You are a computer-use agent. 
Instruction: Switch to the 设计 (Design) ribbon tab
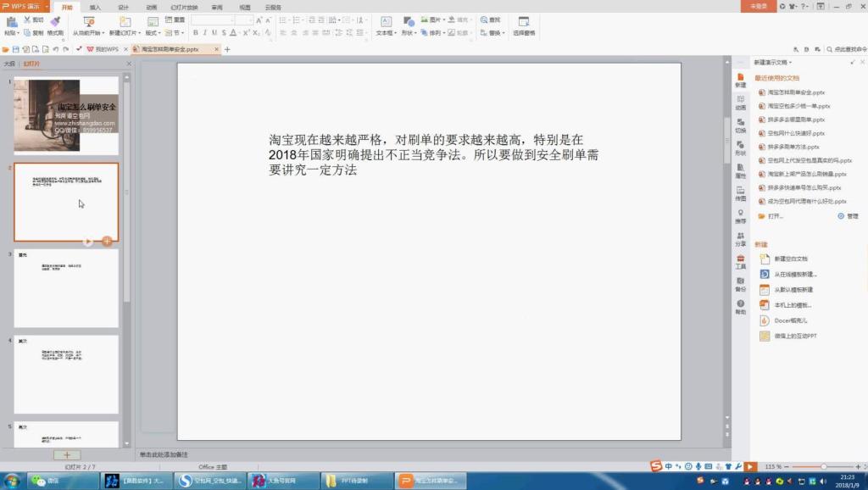124,7
